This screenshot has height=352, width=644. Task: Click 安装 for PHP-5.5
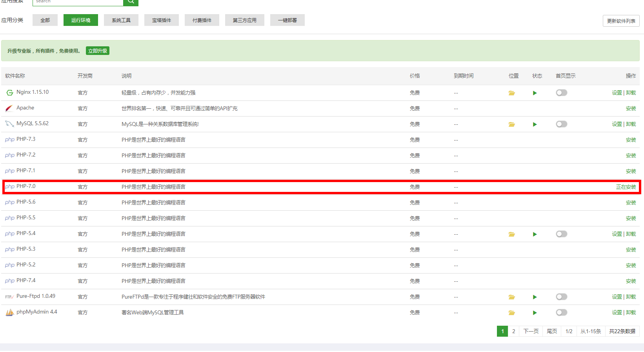tap(631, 218)
